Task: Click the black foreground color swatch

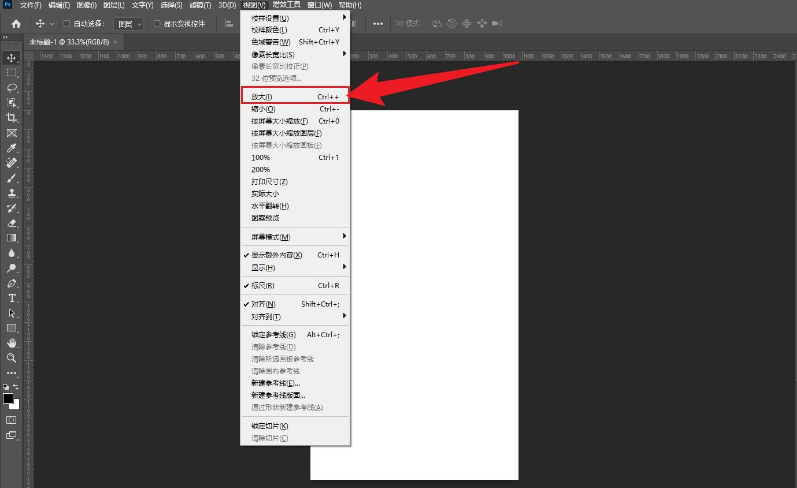Action: tap(9, 398)
